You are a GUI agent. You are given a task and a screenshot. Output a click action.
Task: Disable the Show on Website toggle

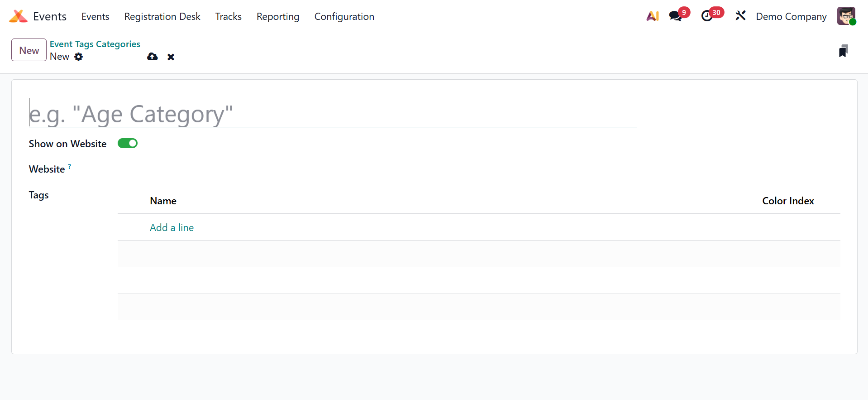point(128,144)
